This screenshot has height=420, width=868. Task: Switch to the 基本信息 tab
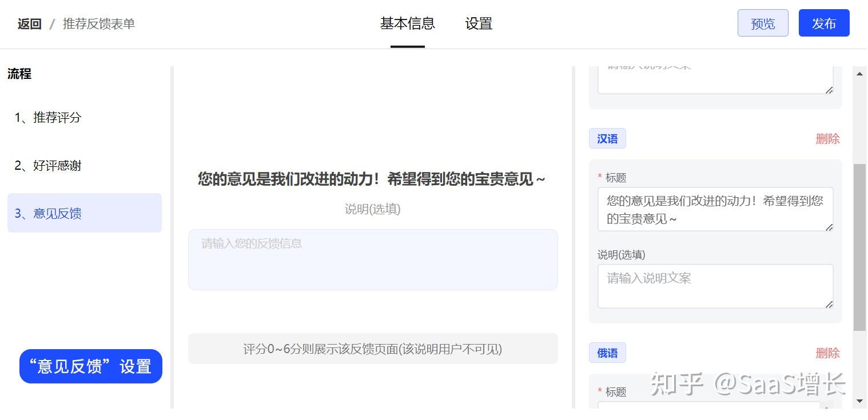point(407,23)
